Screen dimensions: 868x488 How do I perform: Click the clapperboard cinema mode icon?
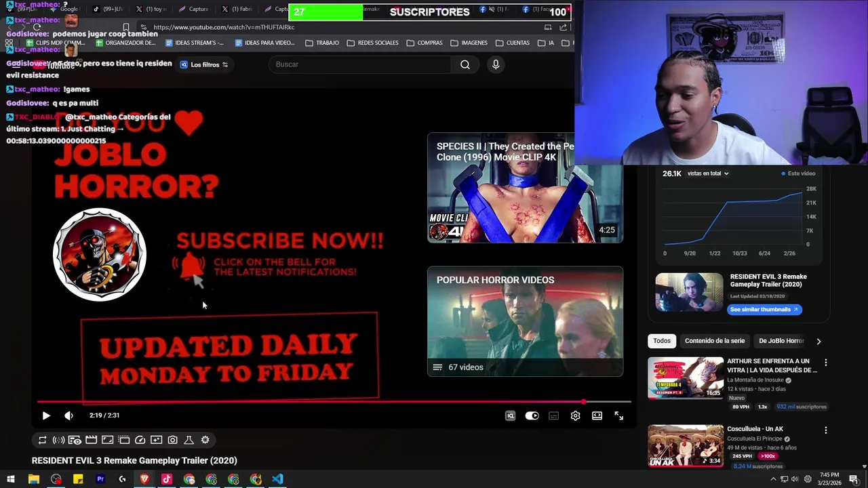pyautogui.click(x=91, y=440)
